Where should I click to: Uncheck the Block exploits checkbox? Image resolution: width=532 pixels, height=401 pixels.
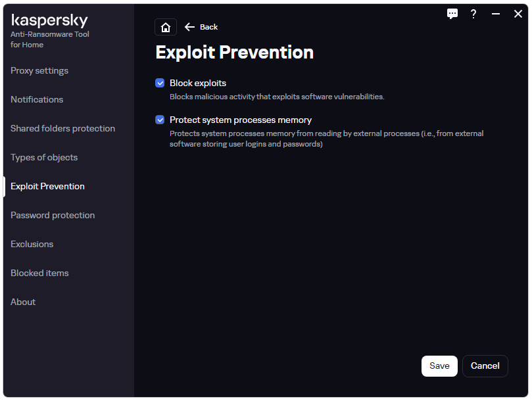160,83
